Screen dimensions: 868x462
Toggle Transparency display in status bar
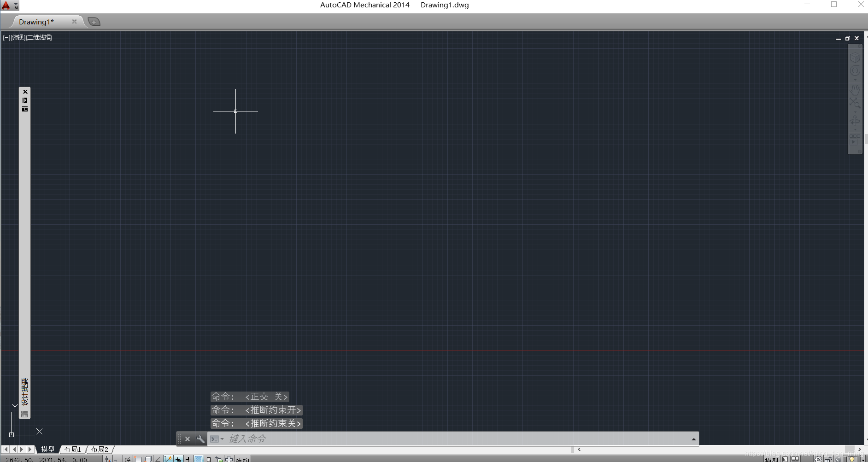click(x=199, y=459)
